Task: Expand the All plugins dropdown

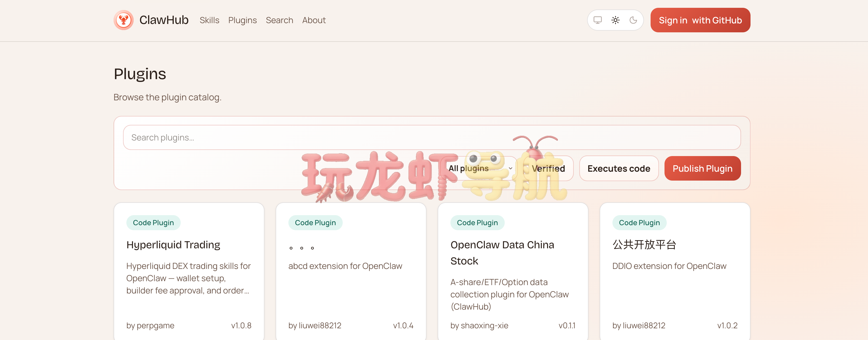Action: coord(479,168)
